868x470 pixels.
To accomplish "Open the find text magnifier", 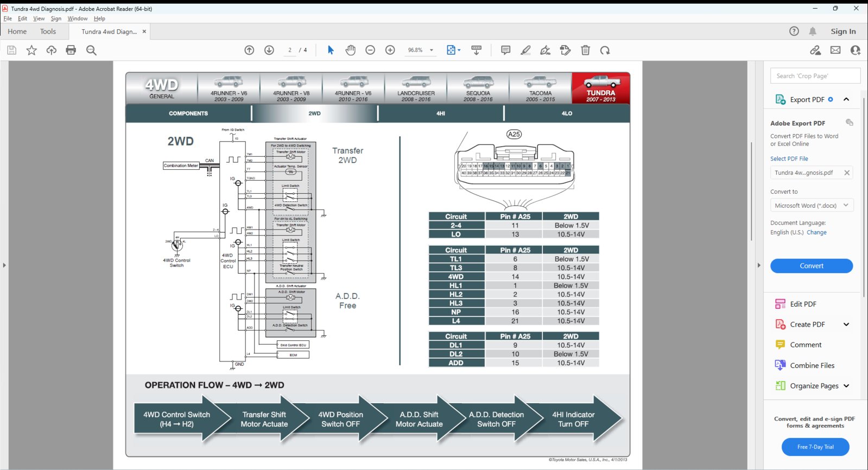I will click(x=91, y=50).
